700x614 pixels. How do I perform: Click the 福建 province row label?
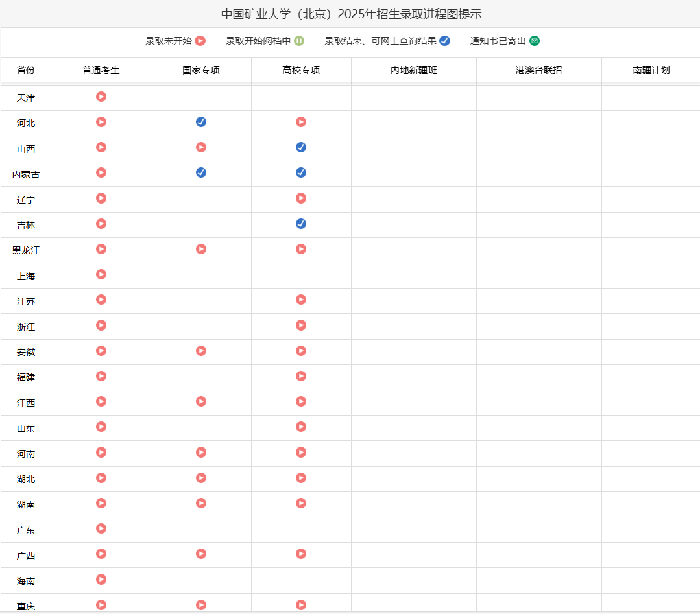[x=26, y=377]
